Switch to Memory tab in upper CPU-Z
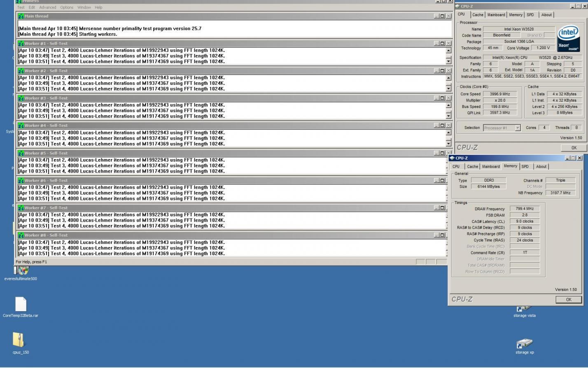Viewport: 588px width, 368px height. (516, 15)
